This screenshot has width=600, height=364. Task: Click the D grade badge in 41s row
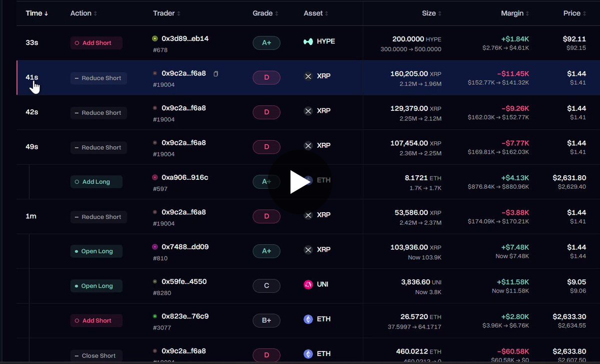[266, 77]
